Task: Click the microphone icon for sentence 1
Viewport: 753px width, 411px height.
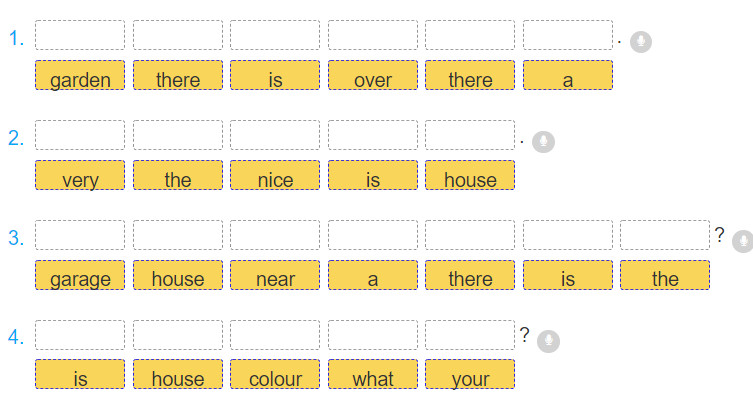Action: 643,42
